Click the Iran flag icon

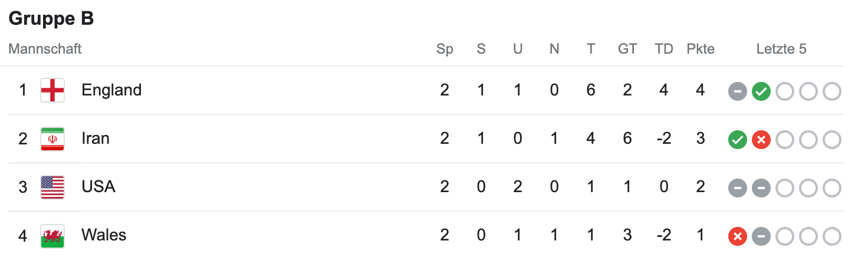point(52,138)
